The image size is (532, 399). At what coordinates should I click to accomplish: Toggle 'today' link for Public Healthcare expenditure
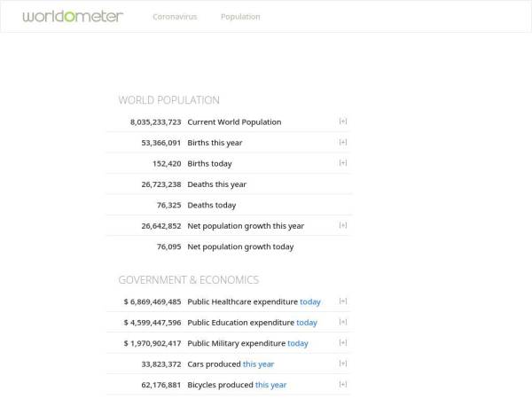[310, 301]
